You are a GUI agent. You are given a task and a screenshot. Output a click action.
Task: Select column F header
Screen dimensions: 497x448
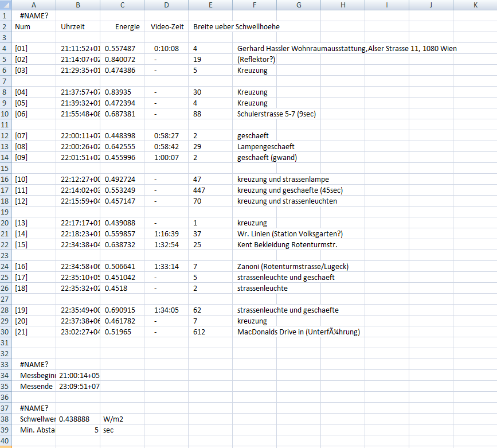point(255,5)
